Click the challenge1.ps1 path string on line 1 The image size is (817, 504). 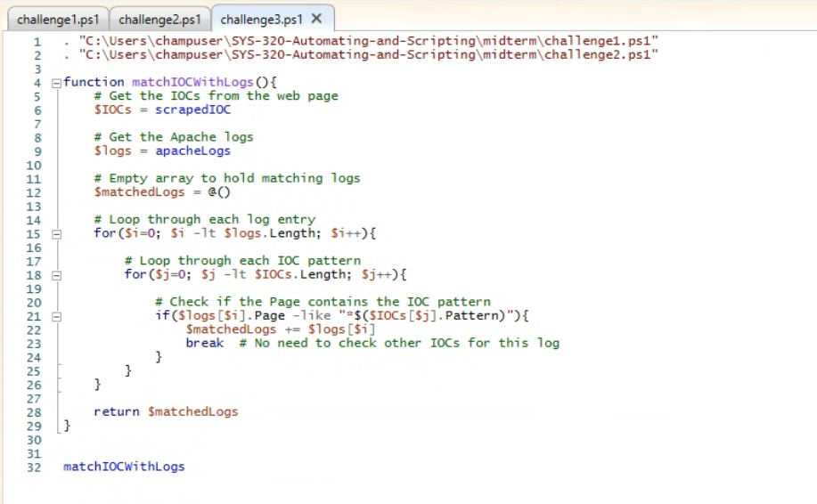coord(368,42)
